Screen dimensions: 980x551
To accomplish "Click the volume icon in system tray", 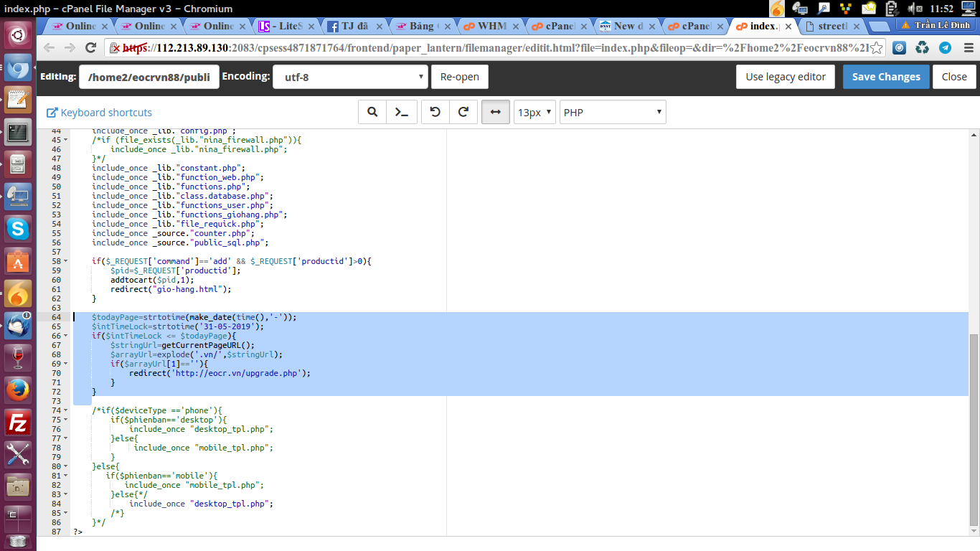I will pos(915,9).
